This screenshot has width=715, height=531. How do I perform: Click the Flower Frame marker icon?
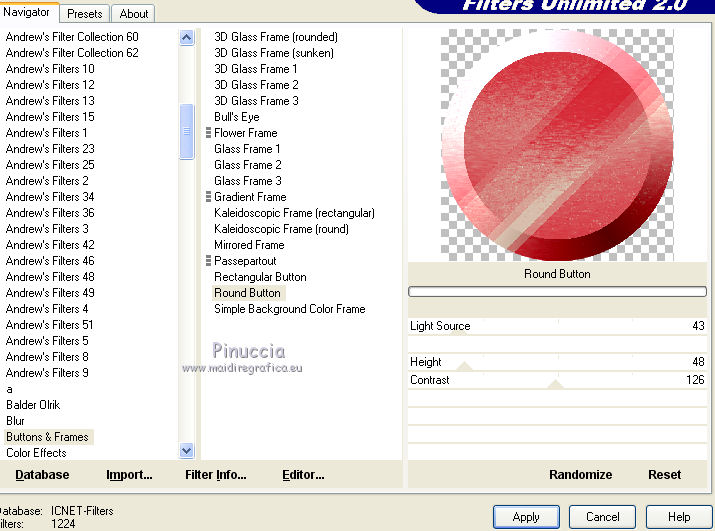pyautogui.click(x=208, y=133)
